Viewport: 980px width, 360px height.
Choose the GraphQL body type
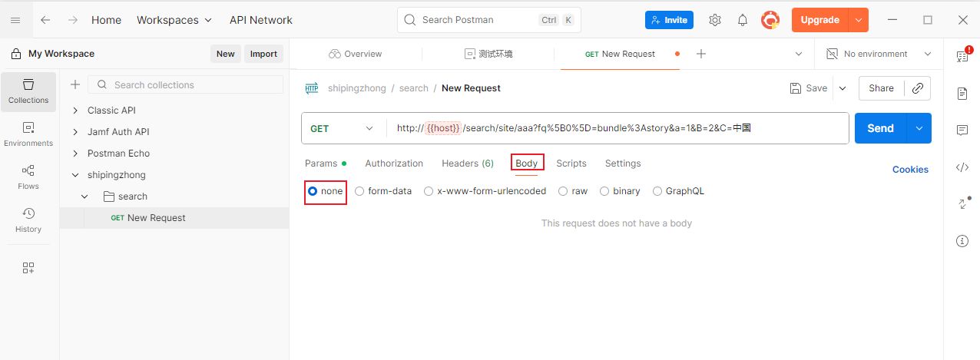[x=657, y=191]
